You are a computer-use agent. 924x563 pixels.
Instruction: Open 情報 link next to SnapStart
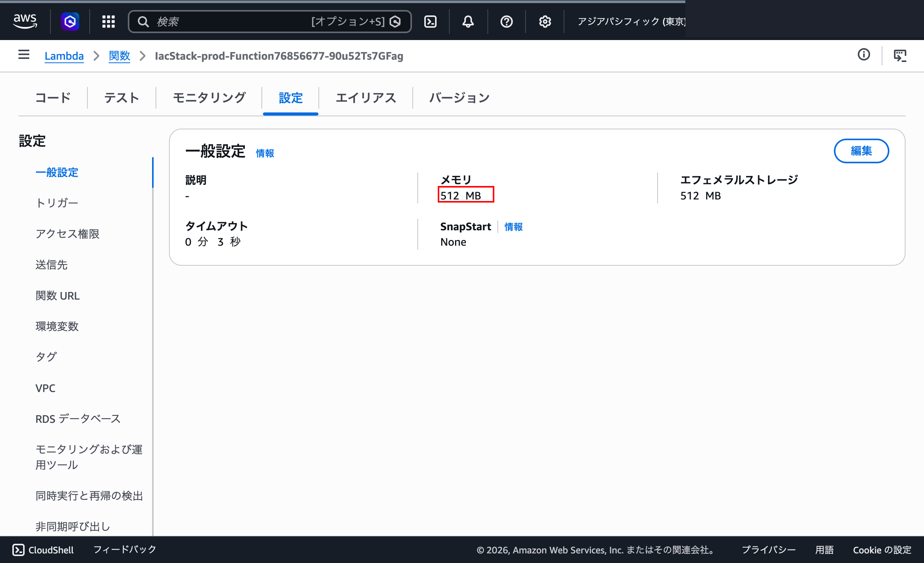click(514, 227)
